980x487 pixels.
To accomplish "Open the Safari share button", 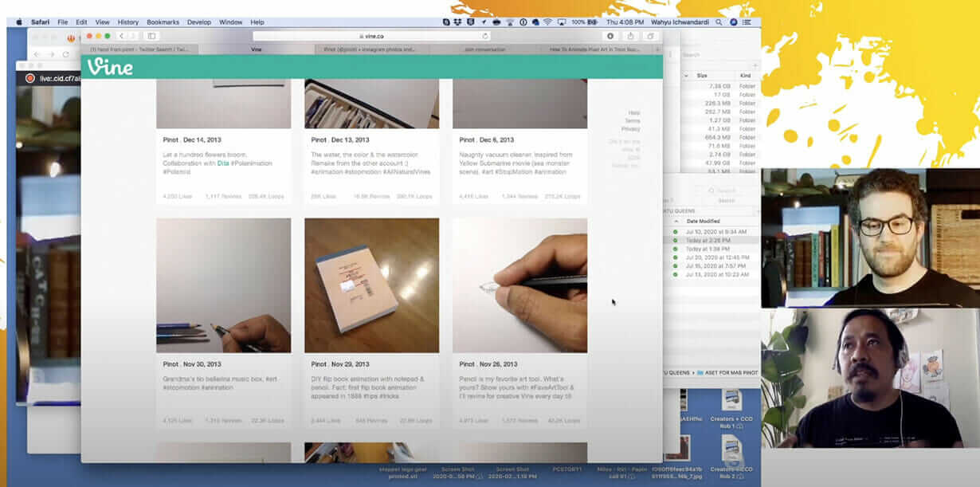I will point(630,36).
